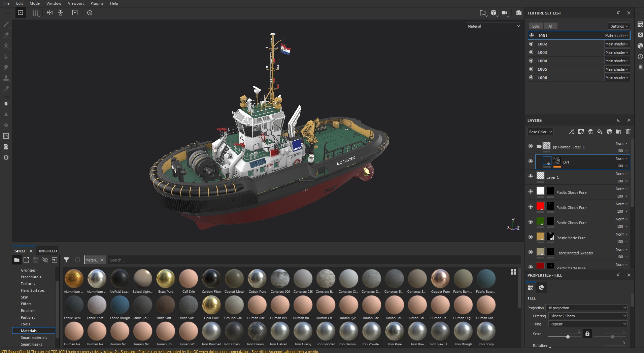Click the Solo button in Texture Set List
The image size is (644, 353).
click(535, 26)
